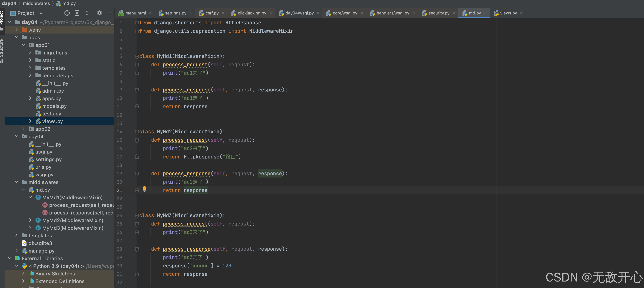The image size is (644, 288).
Task: Expand the templatetags folder
Action: (30, 75)
